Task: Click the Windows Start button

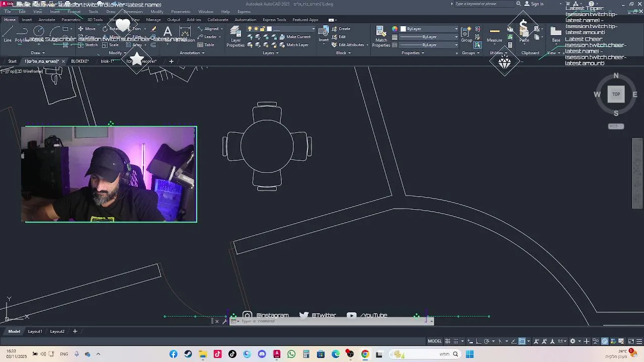Action: 469,354
